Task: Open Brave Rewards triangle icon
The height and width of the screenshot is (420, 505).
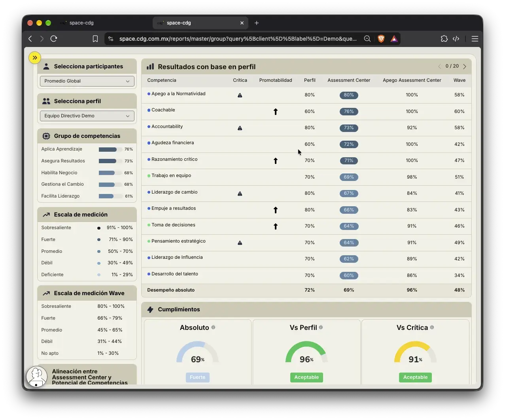Action: [x=394, y=39]
